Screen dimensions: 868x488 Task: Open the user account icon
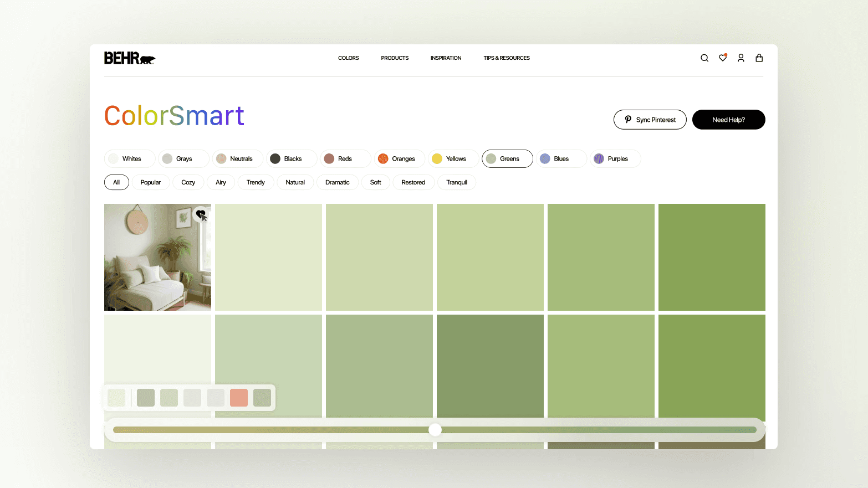tap(741, 58)
